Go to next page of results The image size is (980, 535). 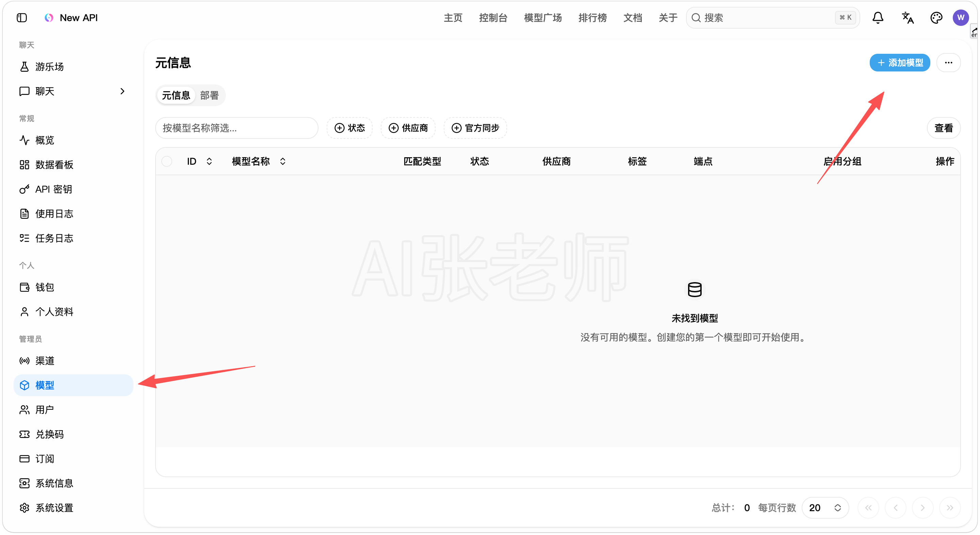tap(922, 507)
